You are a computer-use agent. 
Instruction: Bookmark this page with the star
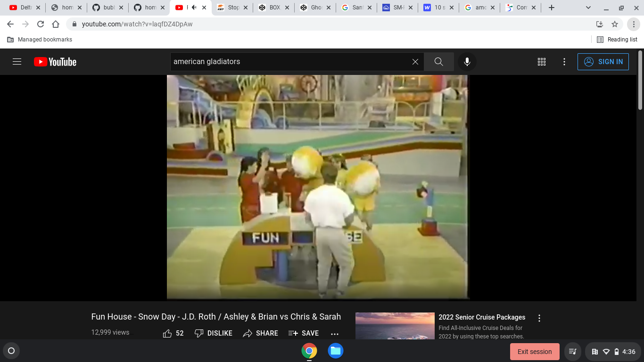(615, 24)
